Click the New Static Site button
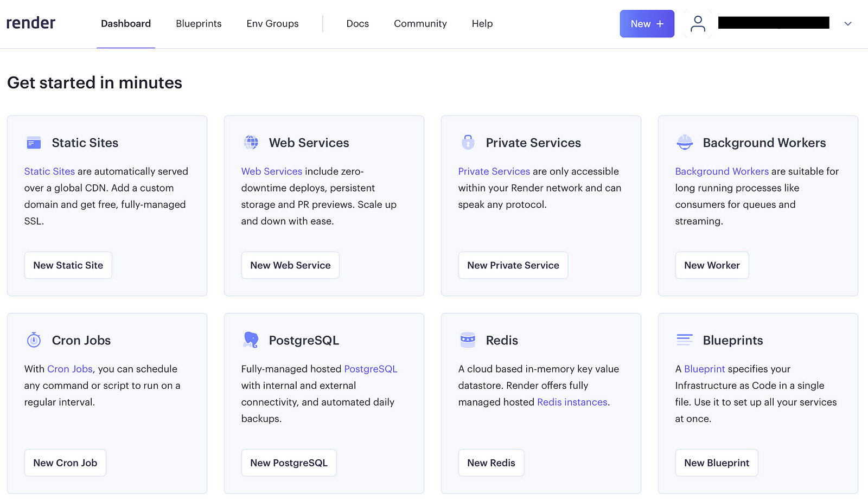868x500 pixels. coord(68,265)
